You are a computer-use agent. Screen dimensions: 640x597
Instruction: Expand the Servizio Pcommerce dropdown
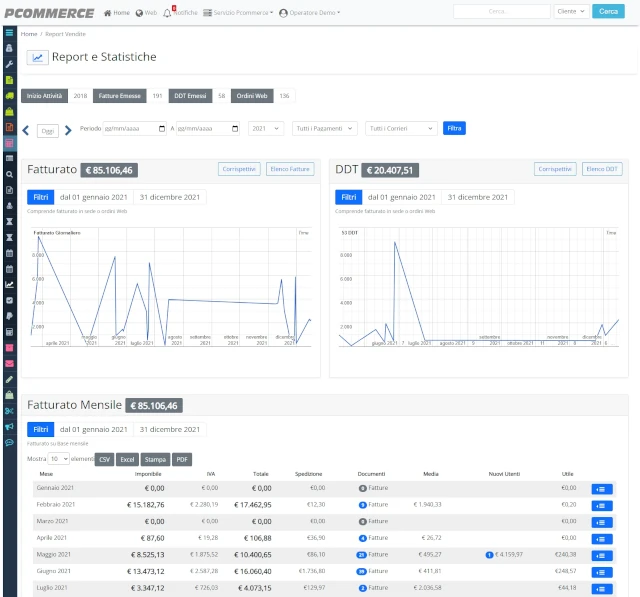tap(238, 13)
